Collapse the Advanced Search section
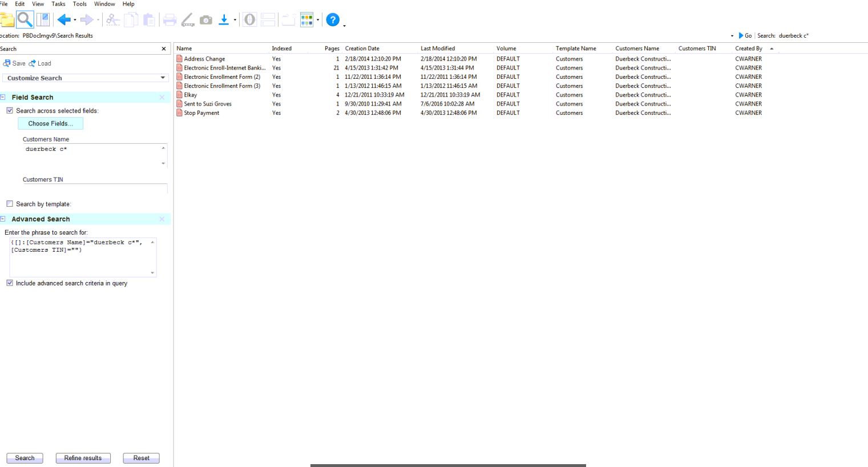The height and width of the screenshot is (467, 868). [x=3, y=219]
